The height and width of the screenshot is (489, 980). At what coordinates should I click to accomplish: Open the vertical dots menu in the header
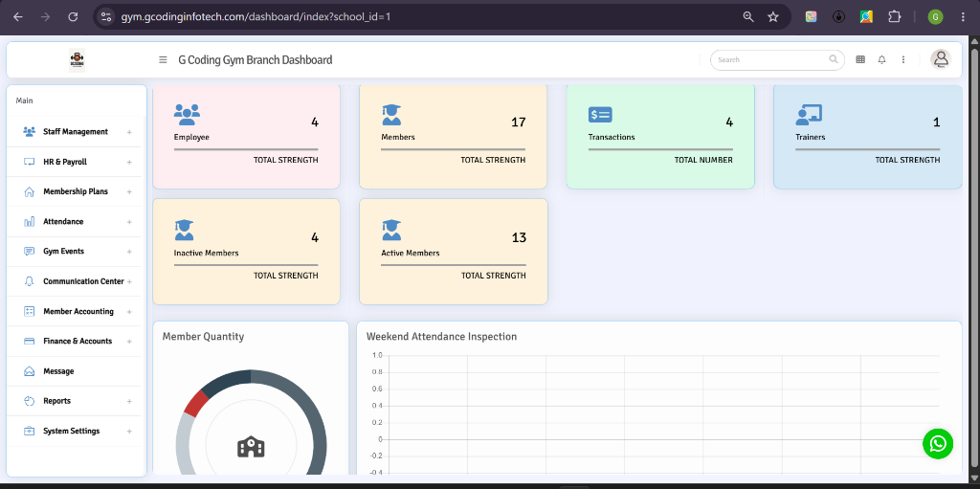tap(903, 59)
